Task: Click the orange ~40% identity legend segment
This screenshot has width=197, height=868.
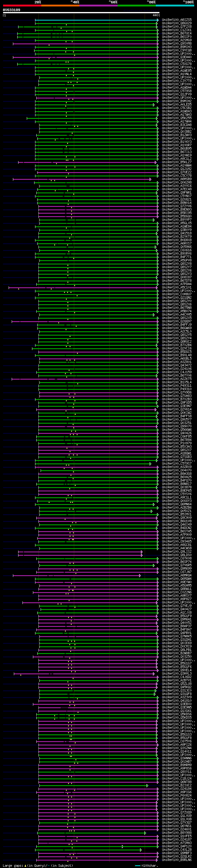Action: (x=60, y=6)
